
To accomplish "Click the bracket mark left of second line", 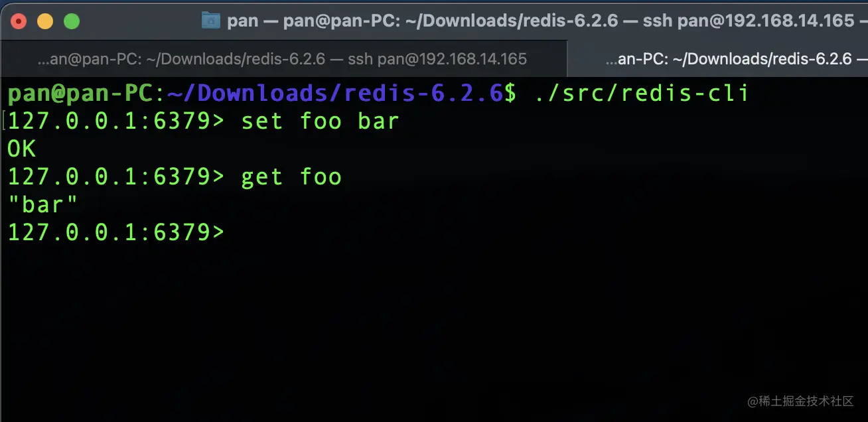I will coord(3,121).
